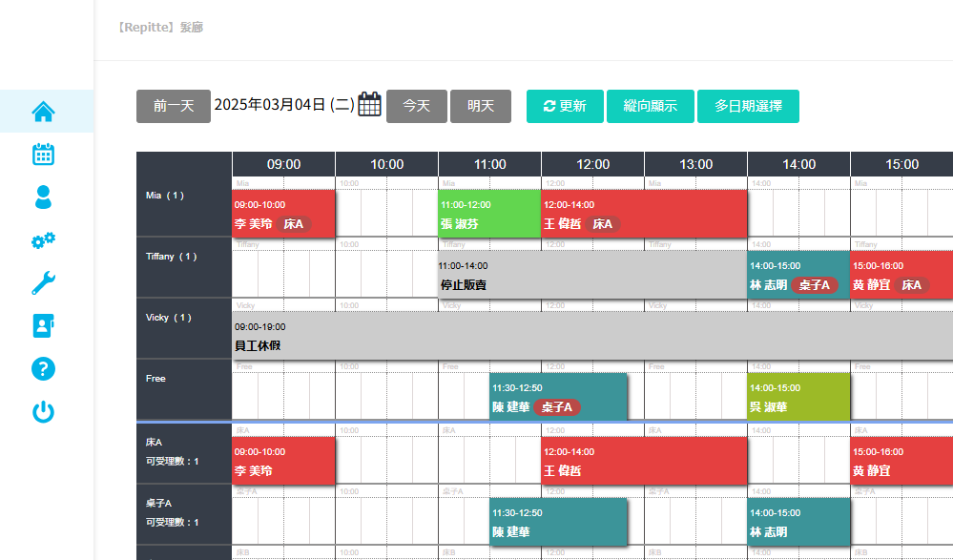The image size is (953, 560).
Task: Open the contact book sidebar icon
Action: coord(44,326)
